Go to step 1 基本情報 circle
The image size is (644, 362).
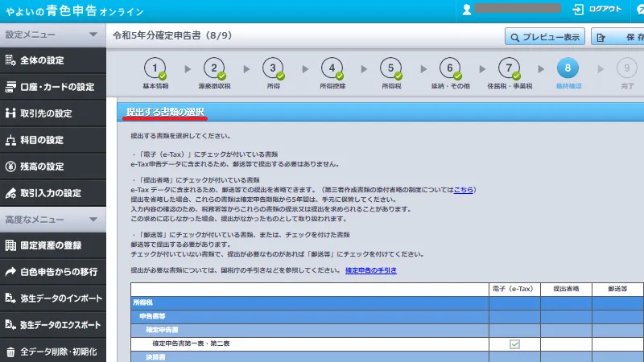pos(155,68)
